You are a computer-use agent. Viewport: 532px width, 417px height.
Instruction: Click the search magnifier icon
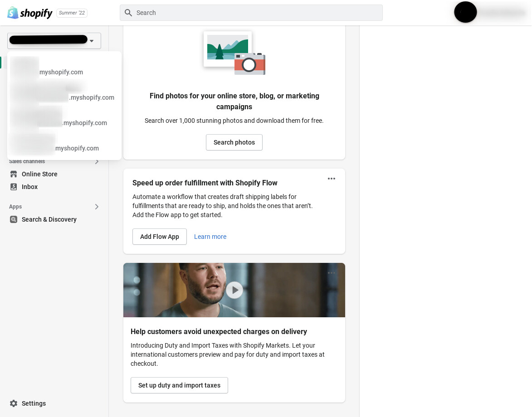tap(128, 13)
